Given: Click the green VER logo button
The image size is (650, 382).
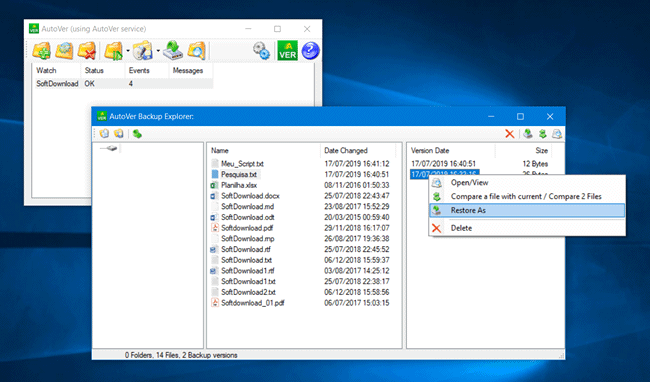Looking at the screenshot, I should pyautogui.click(x=287, y=51).
